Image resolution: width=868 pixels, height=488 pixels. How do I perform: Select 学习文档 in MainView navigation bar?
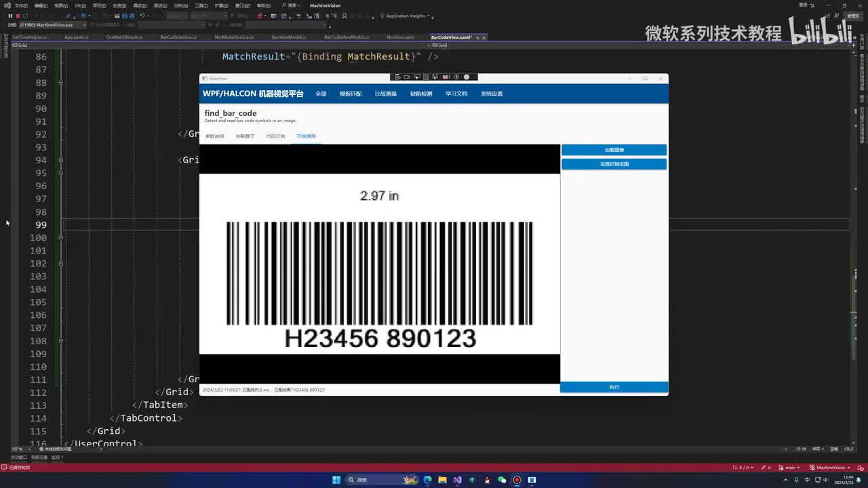pos(456,94)
